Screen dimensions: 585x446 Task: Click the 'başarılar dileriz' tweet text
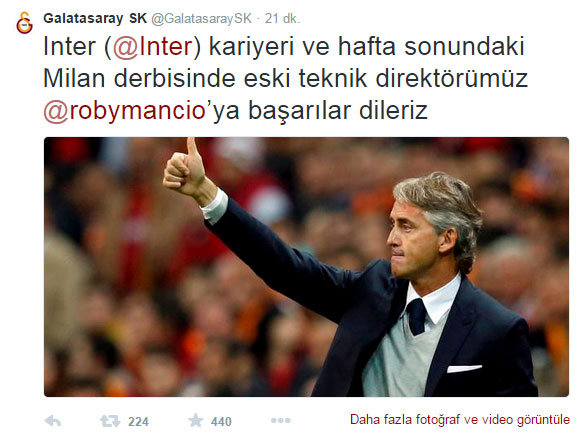click(x=338, y=111)
